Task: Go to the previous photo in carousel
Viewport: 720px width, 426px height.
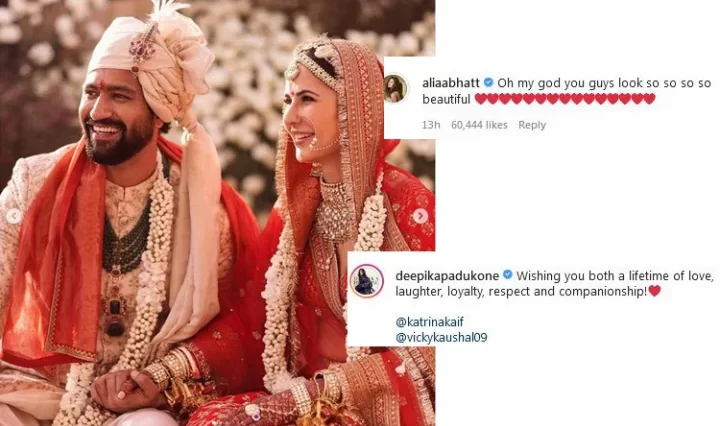Action: [14, 216]
